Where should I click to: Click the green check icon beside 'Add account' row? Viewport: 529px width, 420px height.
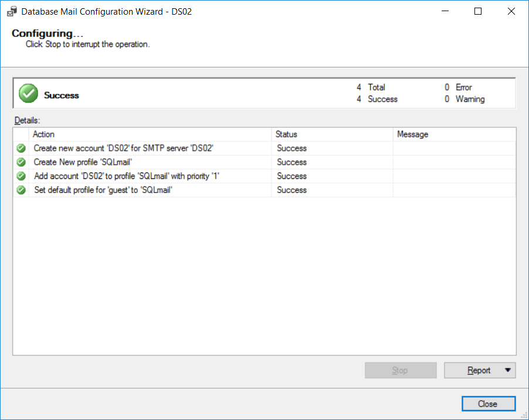pos(21,176)
